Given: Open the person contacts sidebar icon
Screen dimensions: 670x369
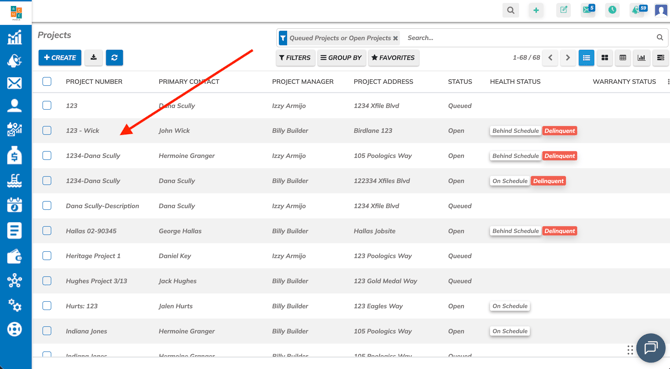Looking at the screenshot, I should coord(15,105).
